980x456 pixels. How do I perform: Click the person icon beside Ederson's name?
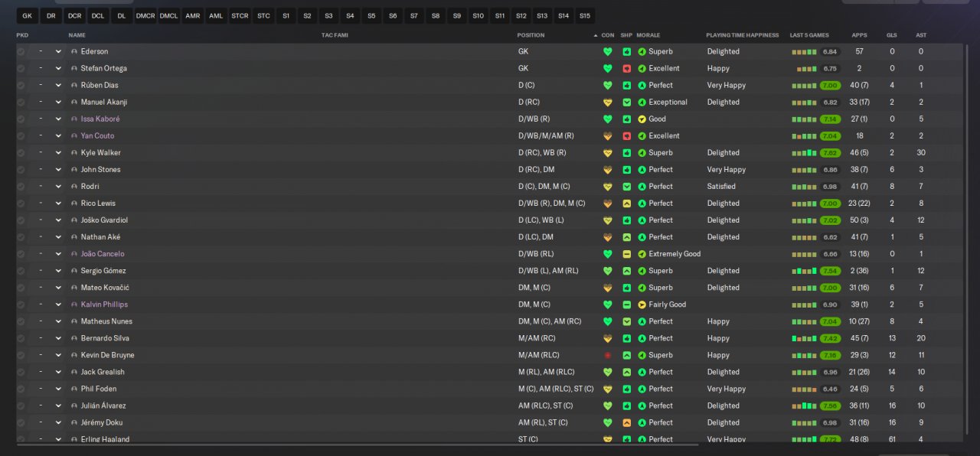pos(74,52)
